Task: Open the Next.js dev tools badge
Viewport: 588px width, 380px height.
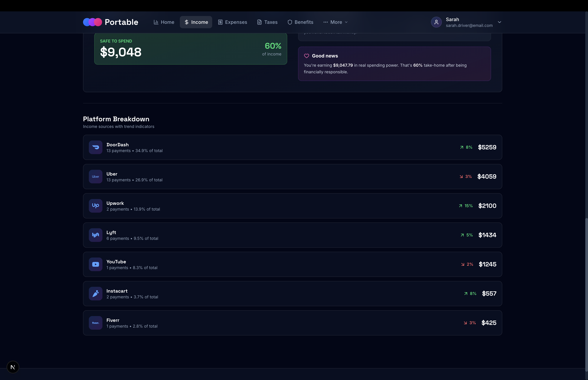Action: click(13, 367)
